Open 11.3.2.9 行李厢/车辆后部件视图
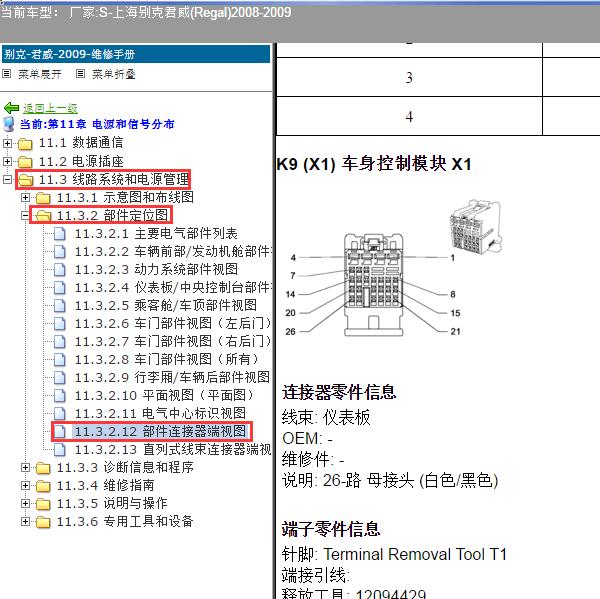Image resolution: width=600 pixels, height=599 pixels. point(172,377)
